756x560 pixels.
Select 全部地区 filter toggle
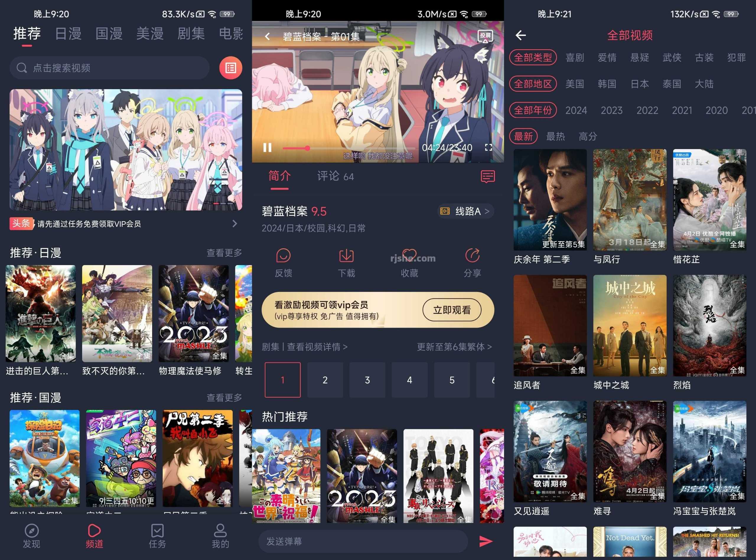click(532, 84)
